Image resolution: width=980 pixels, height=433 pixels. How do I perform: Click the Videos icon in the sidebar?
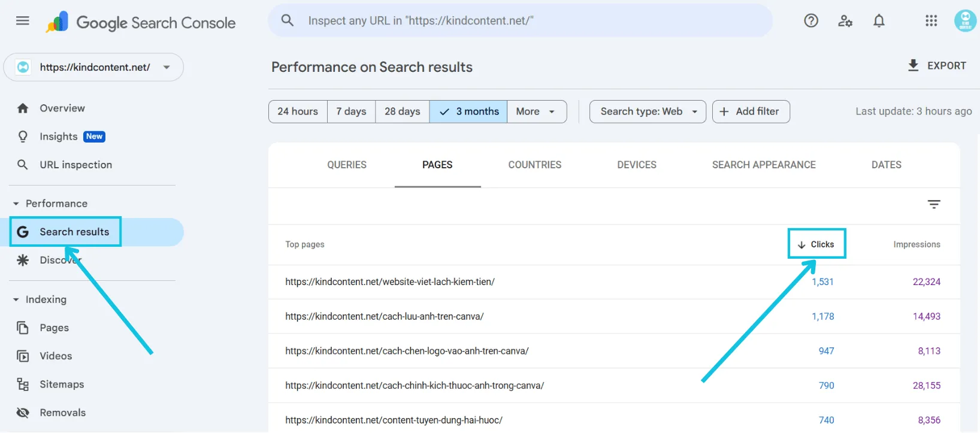23,356
